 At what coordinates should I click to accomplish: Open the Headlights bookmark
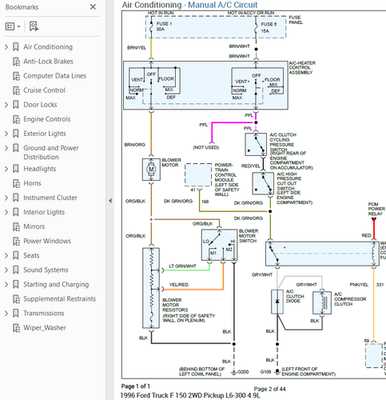click(40, 169)
